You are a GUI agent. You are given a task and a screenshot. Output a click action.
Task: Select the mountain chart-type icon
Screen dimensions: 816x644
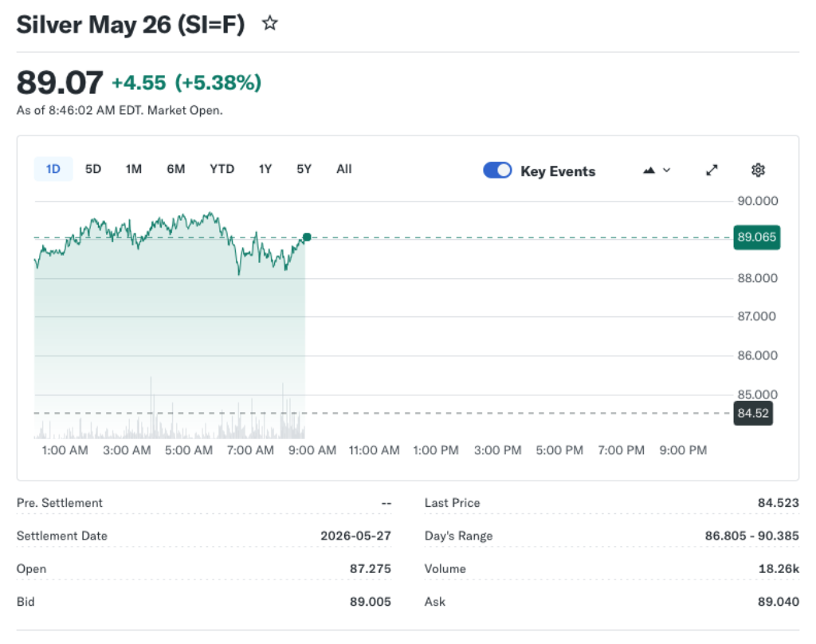(x=649, y=170)
